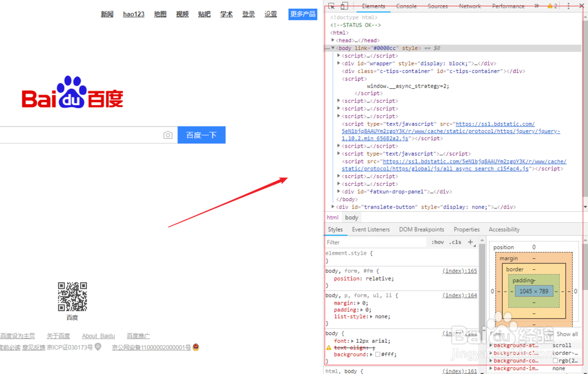Add new style rule with plus icon
Viewport: 588px width, 374px height.
point(470,242)
